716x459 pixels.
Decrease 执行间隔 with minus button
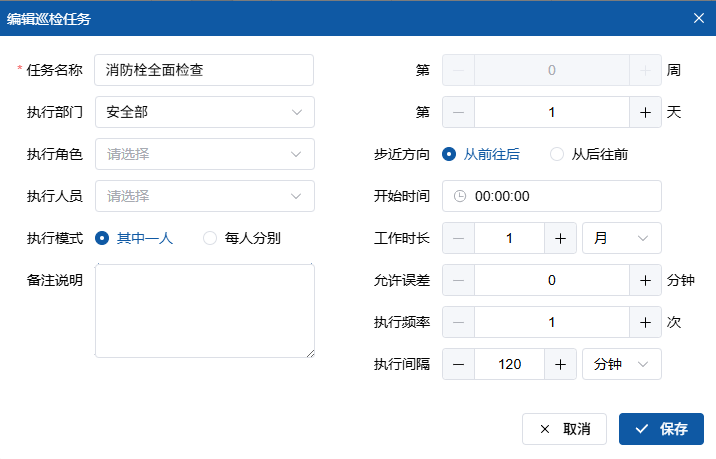click(458, 364)
